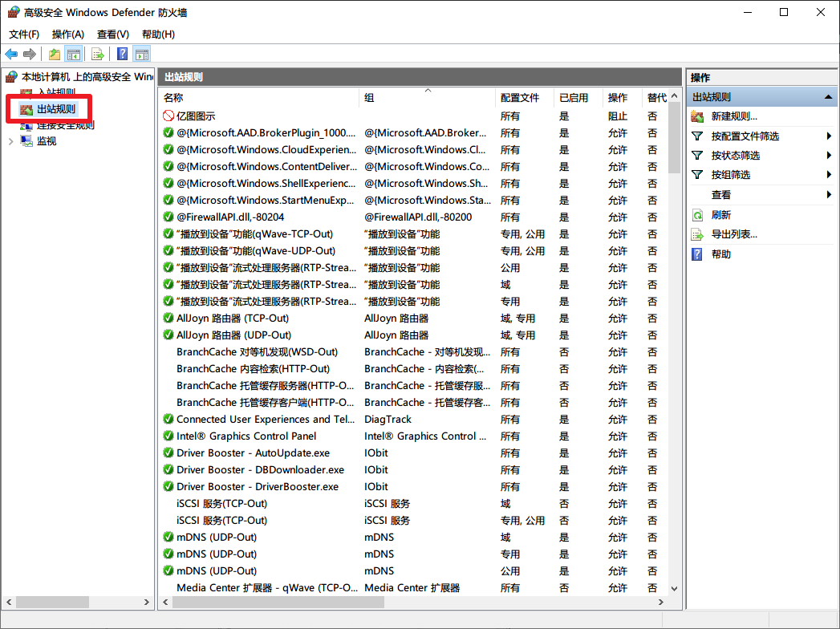Click the Up one level folder icon

tap(54, 54)
